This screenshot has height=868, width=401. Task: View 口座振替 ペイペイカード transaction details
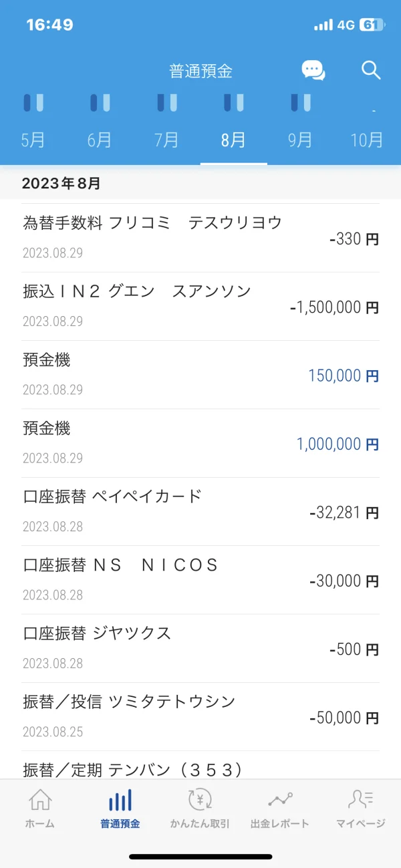click(200, 511)
